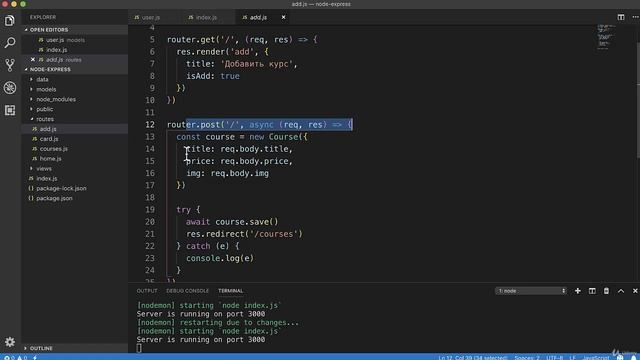Change indentation via Spaces: 2
Screen dimensions: 640x360
click(527, 357)
